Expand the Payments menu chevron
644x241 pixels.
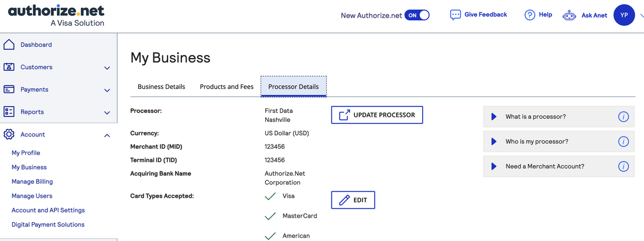[107, 90]
